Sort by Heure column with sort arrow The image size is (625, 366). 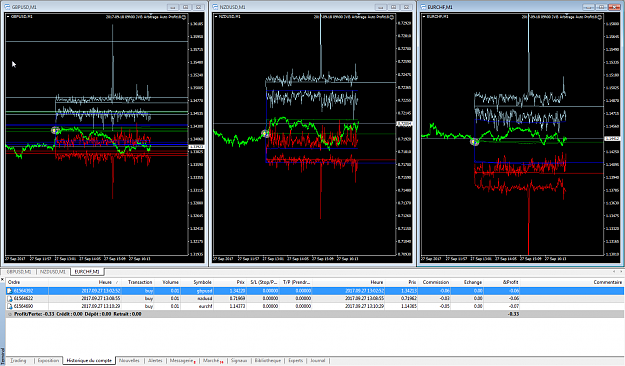click(x=85, y=282)
